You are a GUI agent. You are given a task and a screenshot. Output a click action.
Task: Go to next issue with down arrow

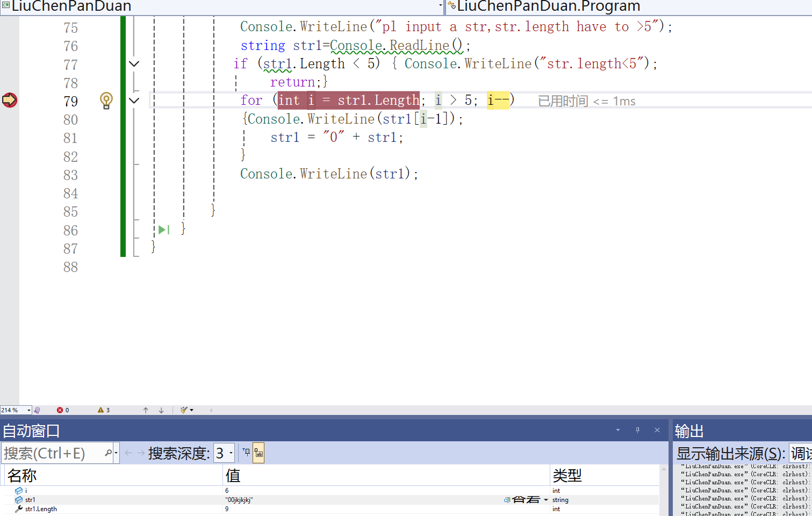161,410
